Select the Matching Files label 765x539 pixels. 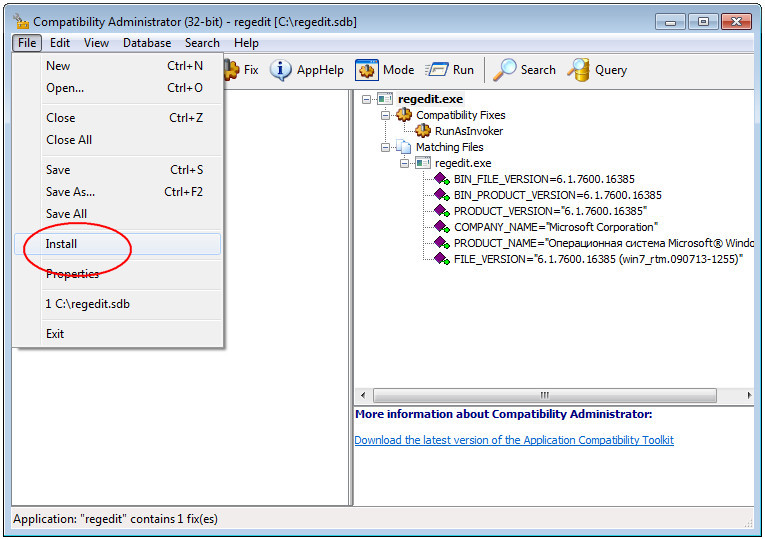[x=449, y=147]
